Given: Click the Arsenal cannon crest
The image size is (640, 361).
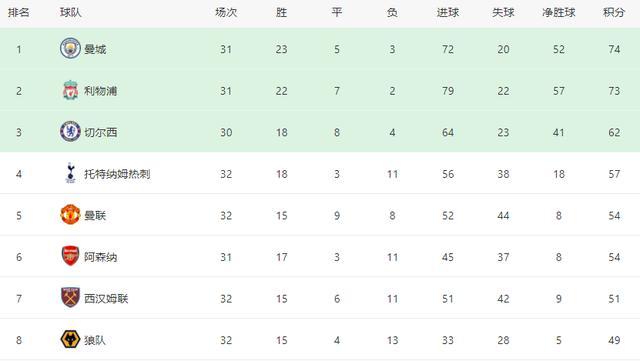Looking at the screenshot, I should 70,256.
